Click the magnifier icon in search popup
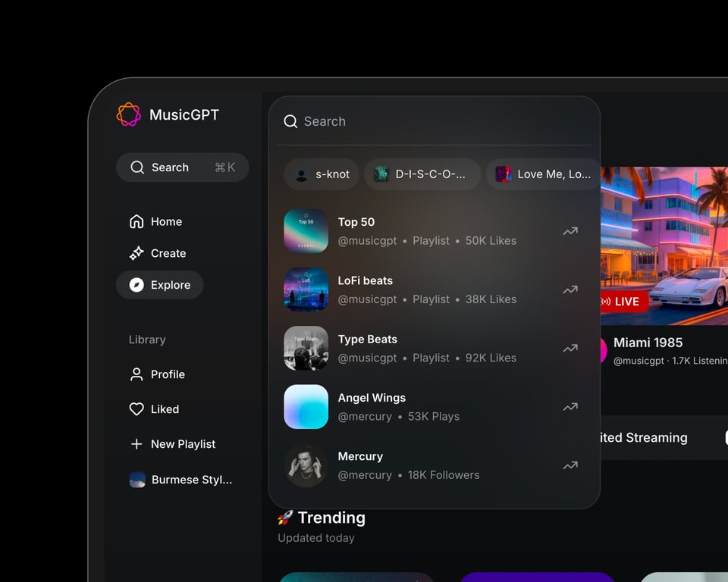 (x=290, y=121)
